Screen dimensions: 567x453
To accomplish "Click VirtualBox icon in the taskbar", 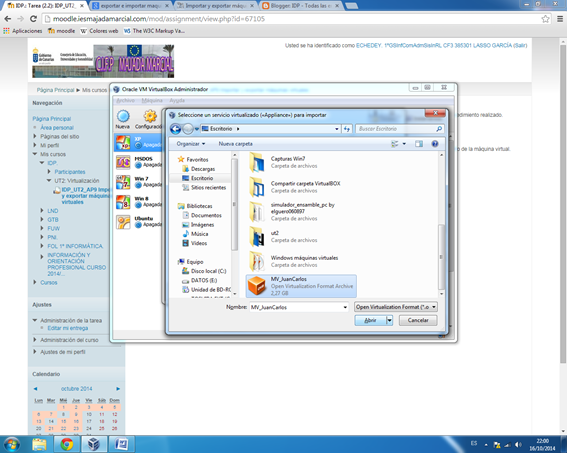I will coord(94,444).
